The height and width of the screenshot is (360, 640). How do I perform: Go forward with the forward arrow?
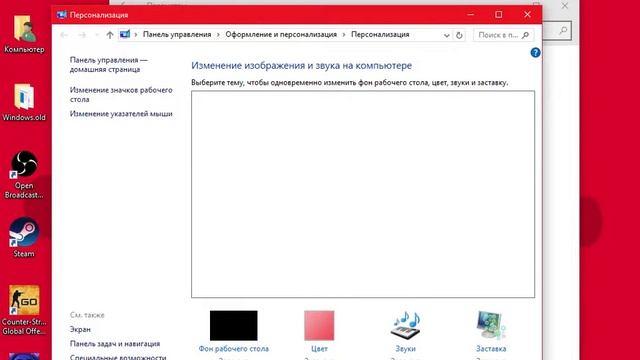[82, 35]
